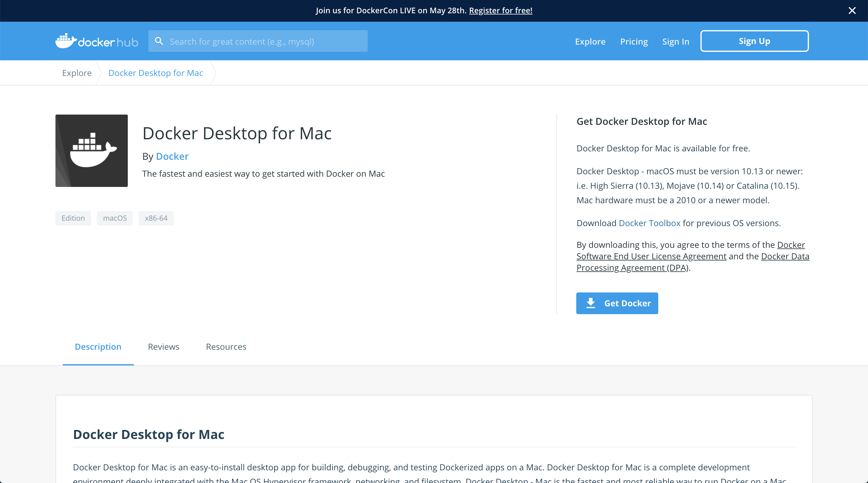Select the x86-64 tag
This screenshot has height=483, width=868.
tap(156, 218)
